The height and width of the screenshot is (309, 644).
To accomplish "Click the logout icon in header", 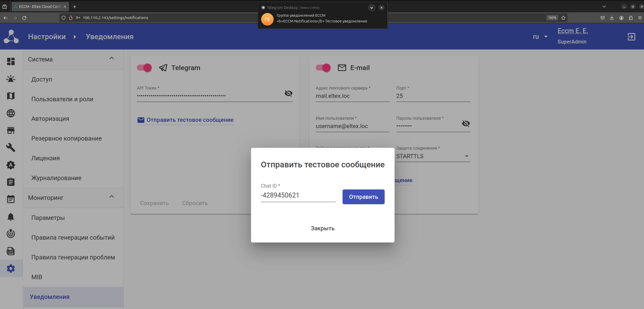I will click(631, 37).
